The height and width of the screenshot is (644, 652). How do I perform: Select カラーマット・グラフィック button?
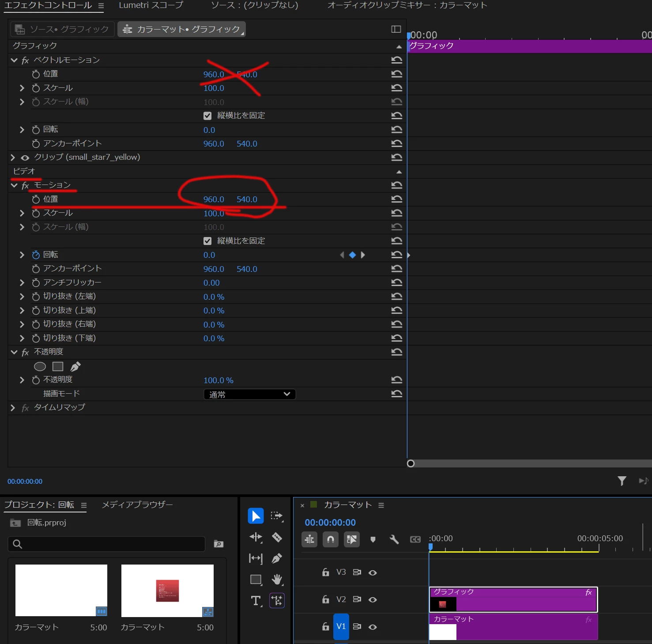(181, 29)
